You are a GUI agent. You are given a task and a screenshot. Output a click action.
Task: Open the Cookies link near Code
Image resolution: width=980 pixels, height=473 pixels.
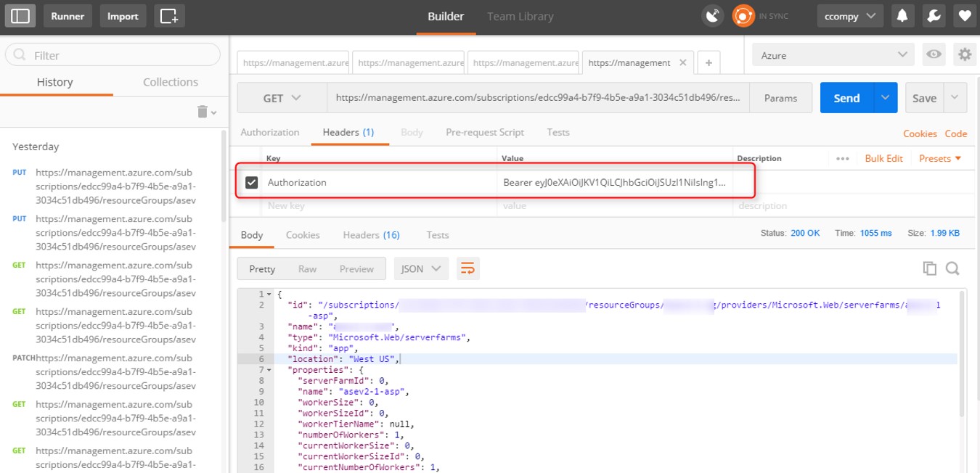pyautogui.click(x=920, y=133)
